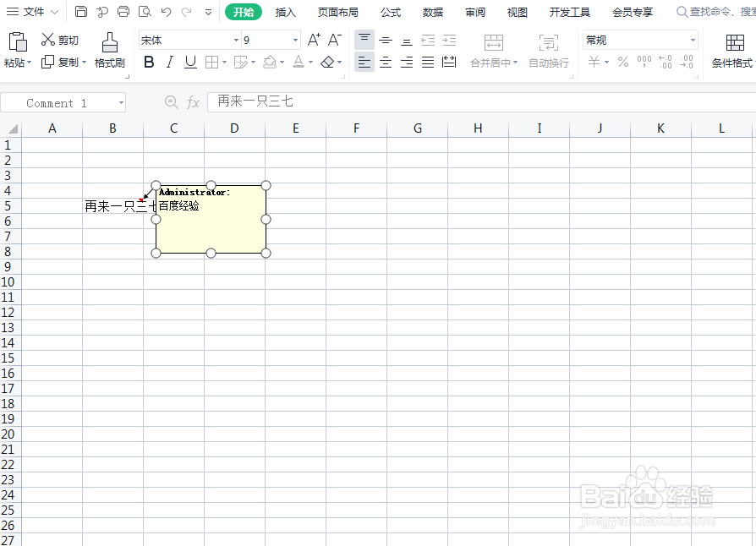756x546 pixels.
Task: Click the fx insert function icon
Action: click(x=193, y=102)
